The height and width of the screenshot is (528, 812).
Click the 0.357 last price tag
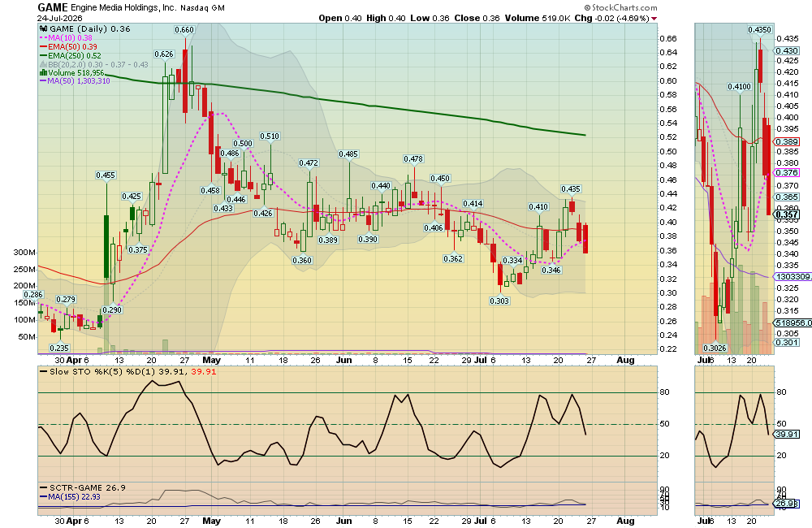coord(787,214)
